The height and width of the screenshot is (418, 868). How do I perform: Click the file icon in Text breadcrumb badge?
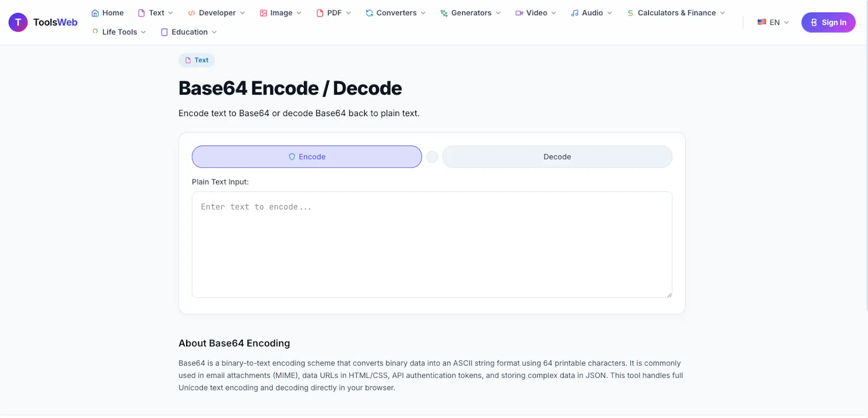[188, 60]
